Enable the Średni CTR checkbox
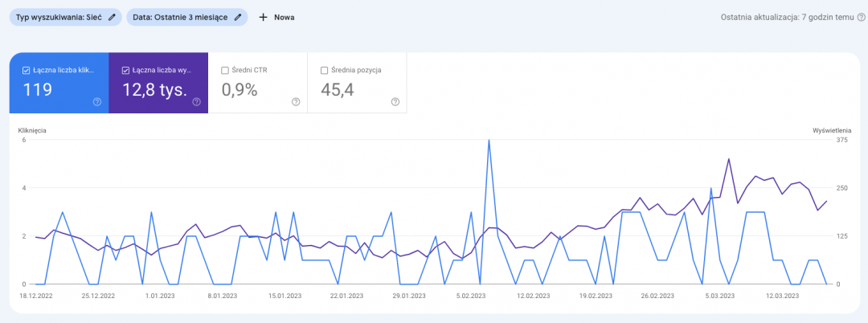The height and width of the screenshot is (323, 868). pyautogui.click(x=225, y=70)
